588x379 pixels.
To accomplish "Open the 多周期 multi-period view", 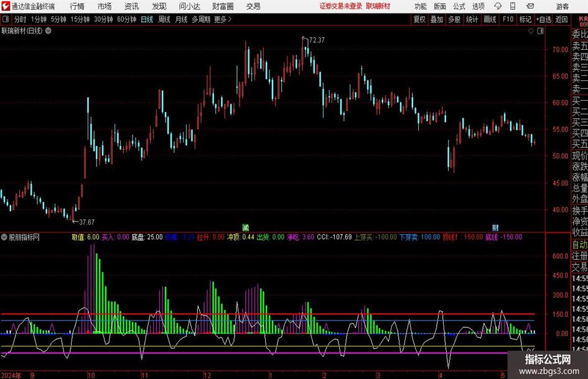I will 201,19.
